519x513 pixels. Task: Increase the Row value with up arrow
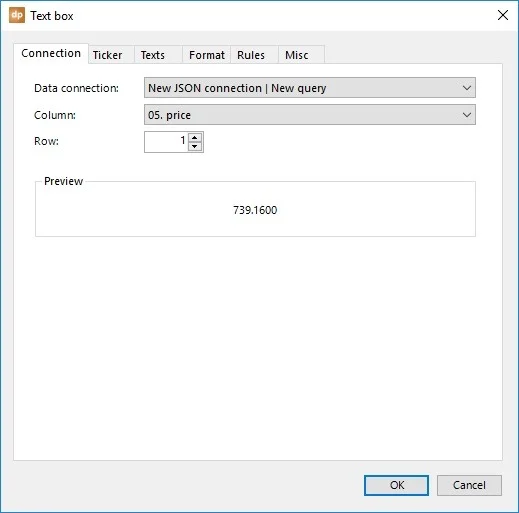click(x=195, y=137)
